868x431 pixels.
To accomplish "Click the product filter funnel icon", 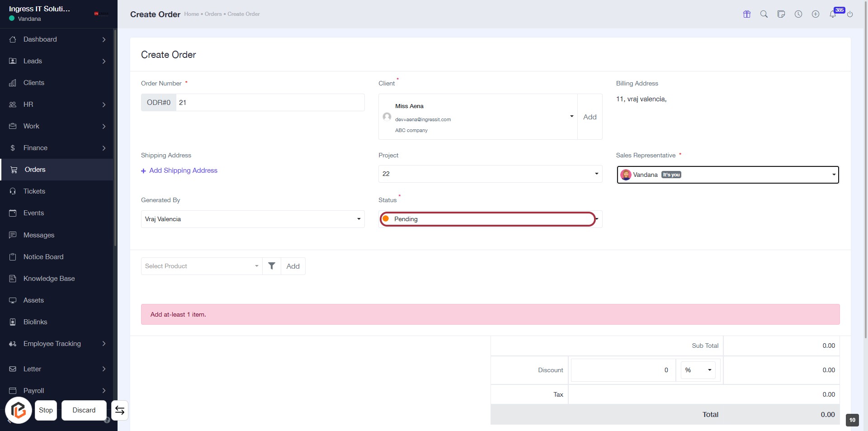I will [271, 266].
